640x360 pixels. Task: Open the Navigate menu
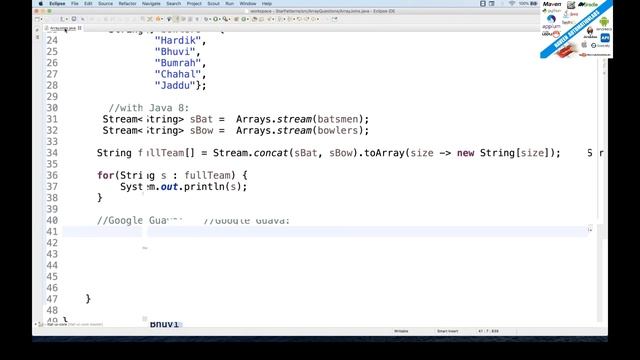point(151,3)
